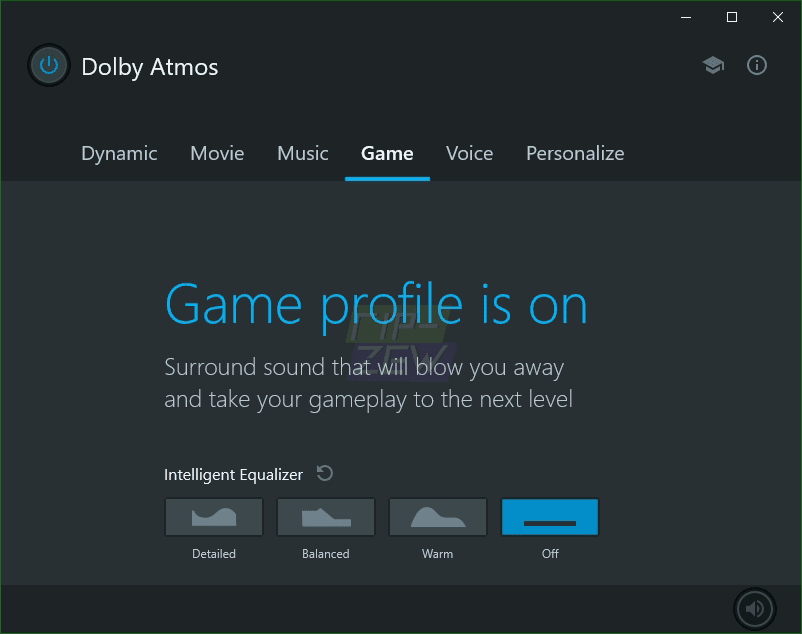
Task: Select the Balanced equalizer curve
Action: (325, 516)
